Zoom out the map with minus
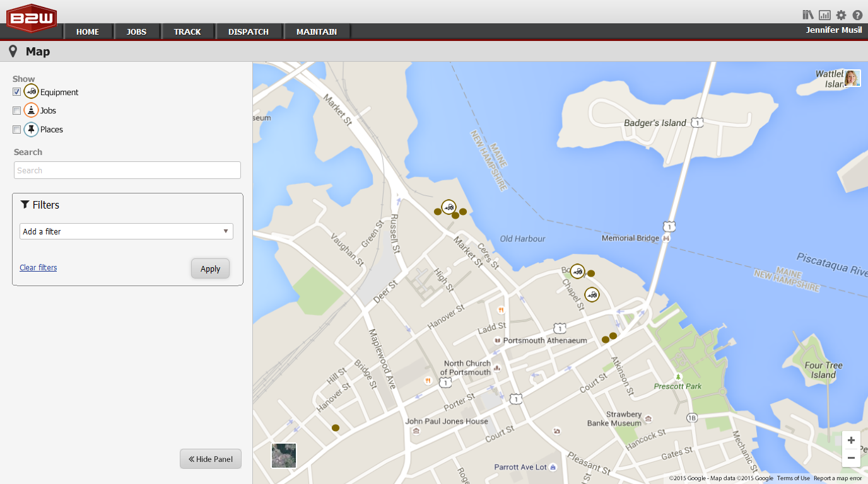The image size is (868, 484). tap(851, 458)
